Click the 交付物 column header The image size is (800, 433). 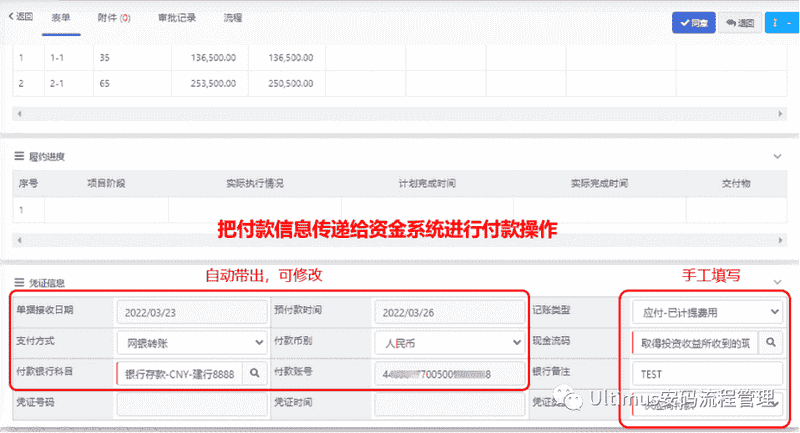pos(736,183)
